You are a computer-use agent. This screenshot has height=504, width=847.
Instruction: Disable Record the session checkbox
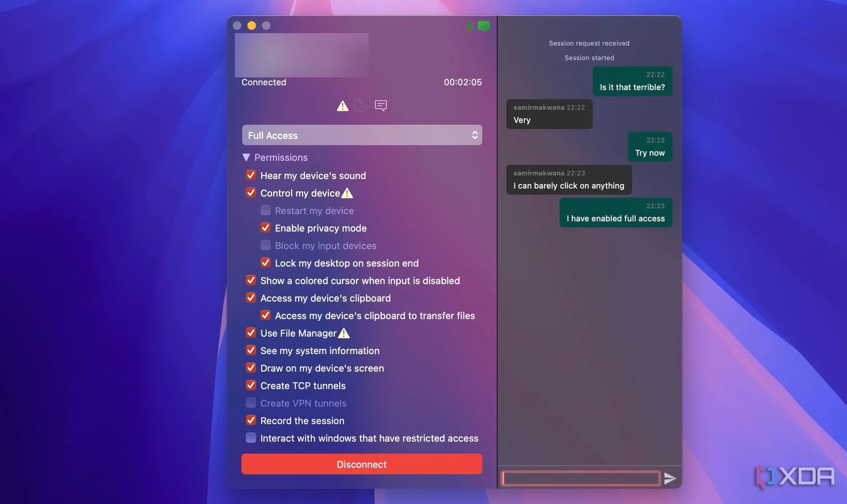251,420
